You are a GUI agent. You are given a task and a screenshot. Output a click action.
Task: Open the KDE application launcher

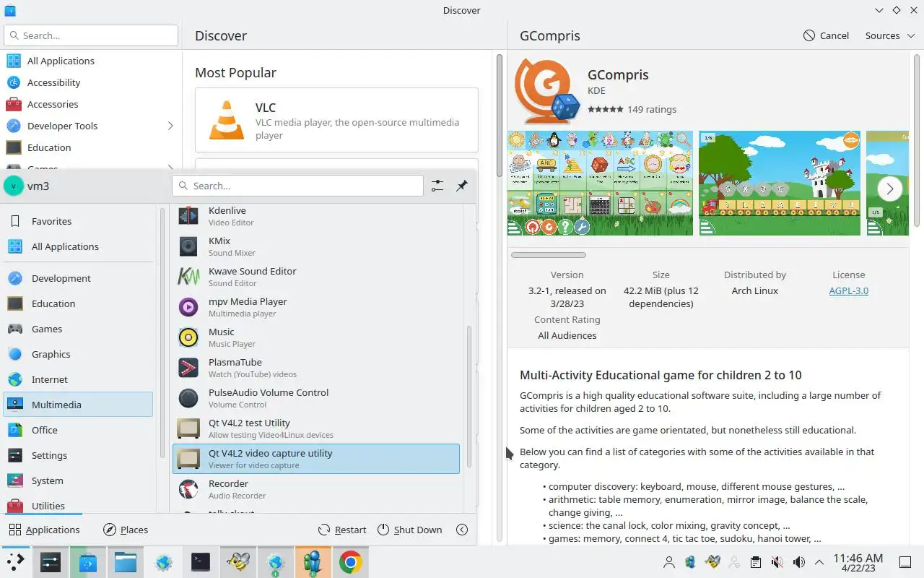(16, 562)
